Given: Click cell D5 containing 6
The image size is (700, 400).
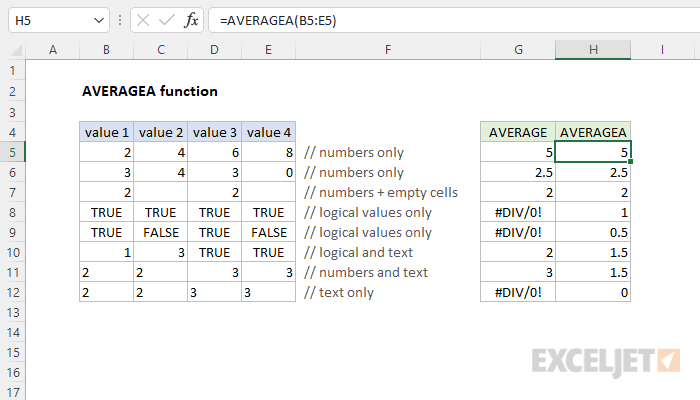Looking at the screenshot, I should pos(214,152).
